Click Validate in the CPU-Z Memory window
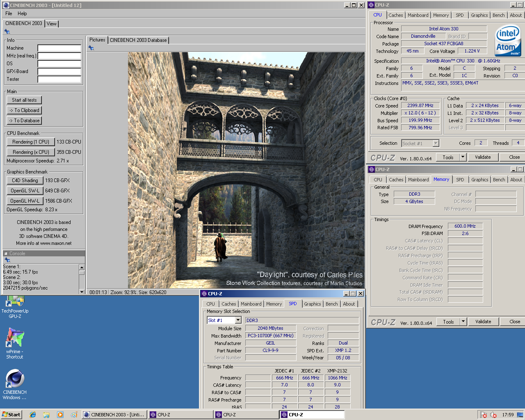 pyautogui.click(x=483, y=322)
